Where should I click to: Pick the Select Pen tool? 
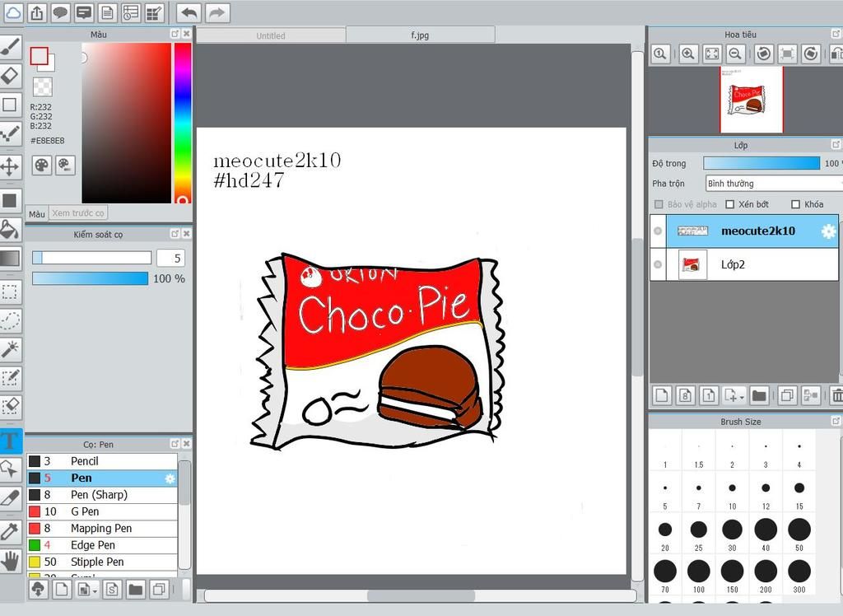coord(10,378)
